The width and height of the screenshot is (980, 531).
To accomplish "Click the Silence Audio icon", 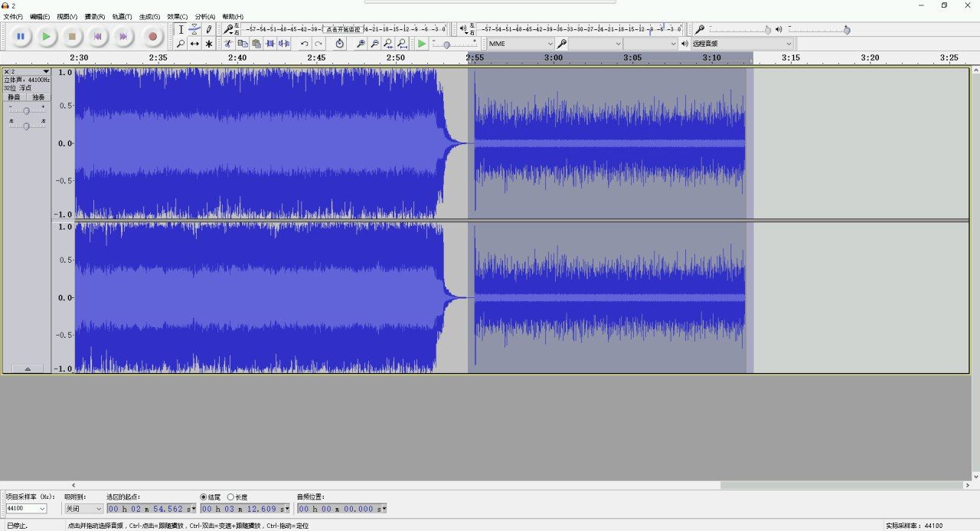I will (x=284, y=44).
